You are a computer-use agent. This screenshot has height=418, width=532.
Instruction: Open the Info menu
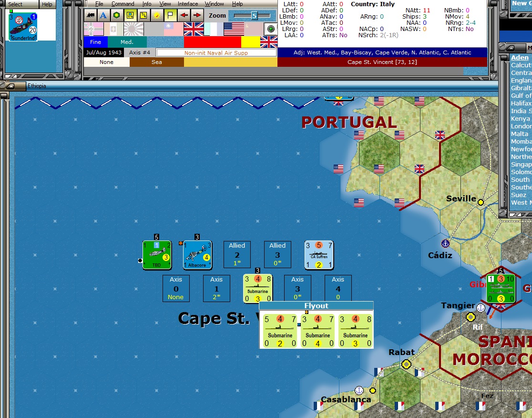[x=147, y=4]
